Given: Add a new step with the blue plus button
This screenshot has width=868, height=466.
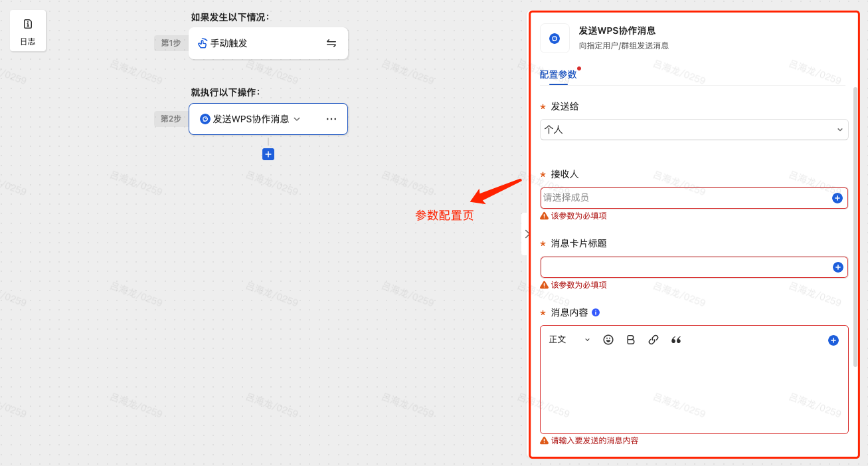Looking at the screenshot, I should 268,154.
